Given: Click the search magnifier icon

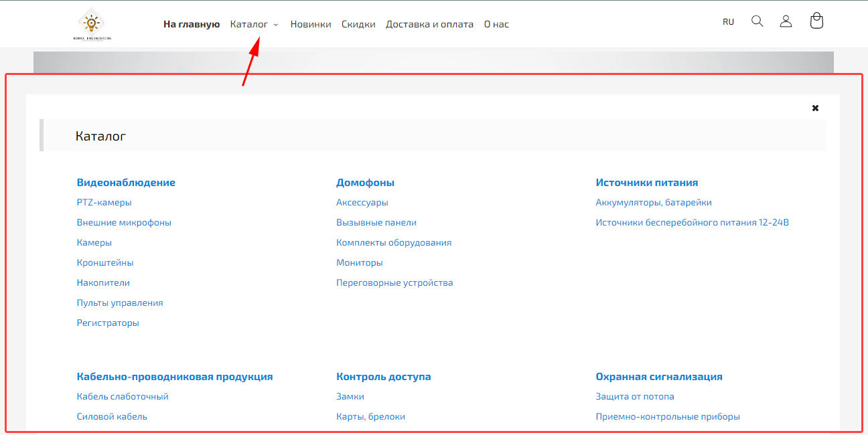Looking at the screenshot, I should tap(757, 21).
